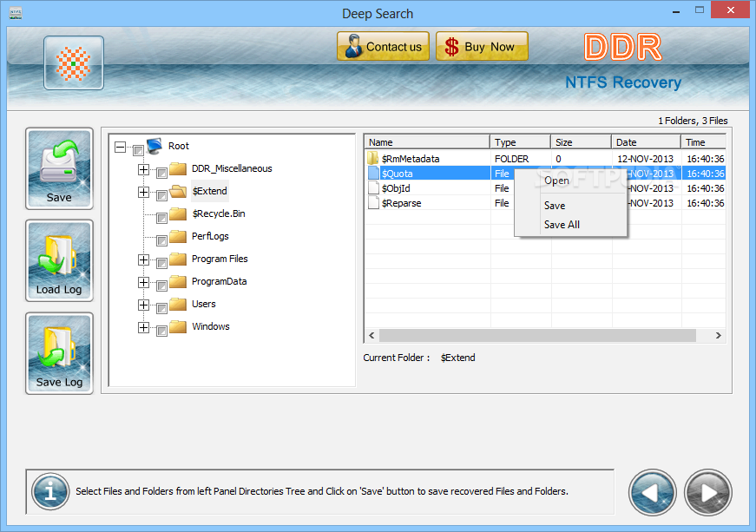Viewport: 756px width, 532px height.
Task: Click the Root computer icon
Action: [154, 146]
